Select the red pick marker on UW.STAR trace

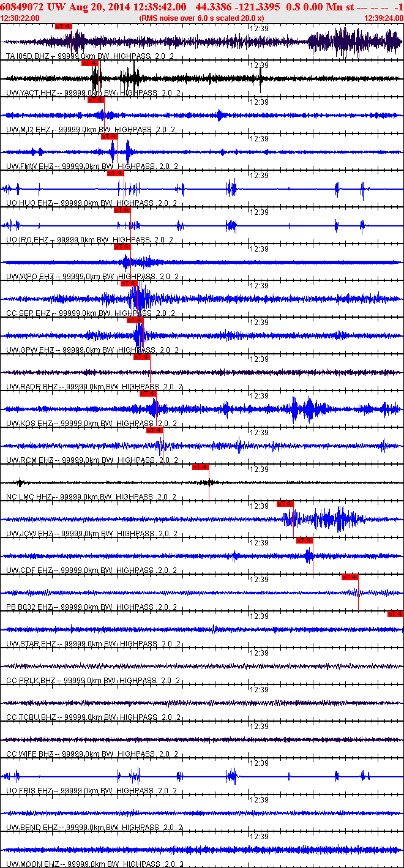395,614
